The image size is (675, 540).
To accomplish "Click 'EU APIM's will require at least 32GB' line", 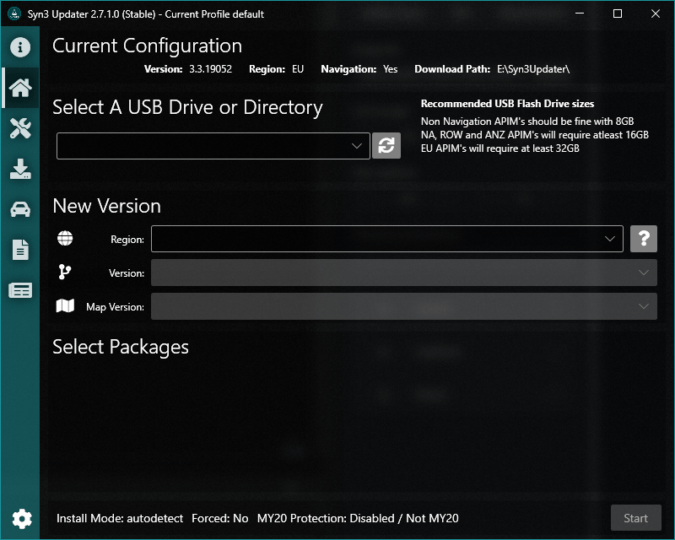I will tap(500, 149).
